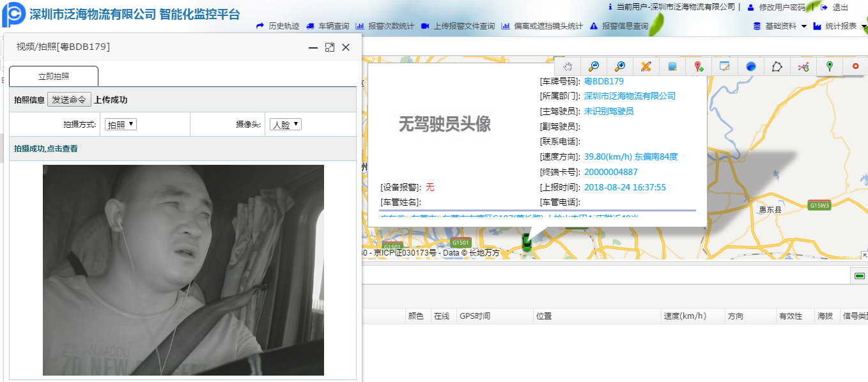The height and width of the screenshot is (382, 868).
Task: Open 偏离或遮挡镜头统计 menu item
Action: click(x=542, y=26)
